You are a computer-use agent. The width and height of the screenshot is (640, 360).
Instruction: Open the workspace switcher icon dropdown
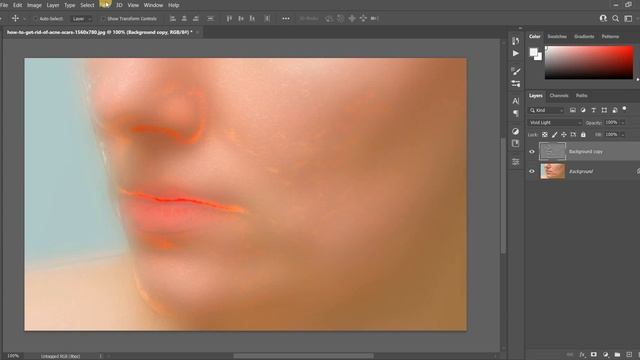pos(629,18)
